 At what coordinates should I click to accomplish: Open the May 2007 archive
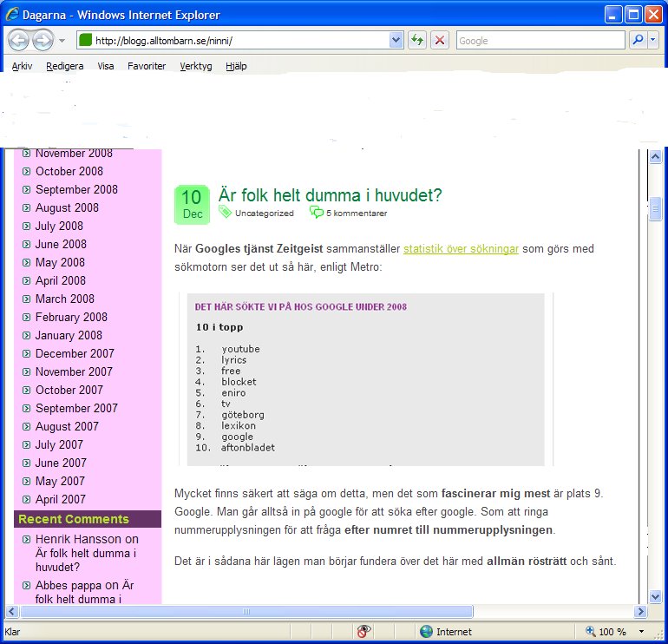(60, 481)
